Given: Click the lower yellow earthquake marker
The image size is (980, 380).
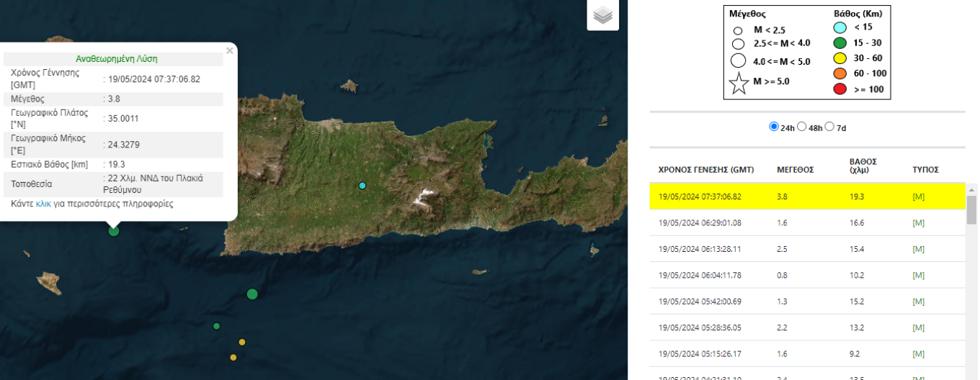Looking at the screenshot, I should pos(233,357).
